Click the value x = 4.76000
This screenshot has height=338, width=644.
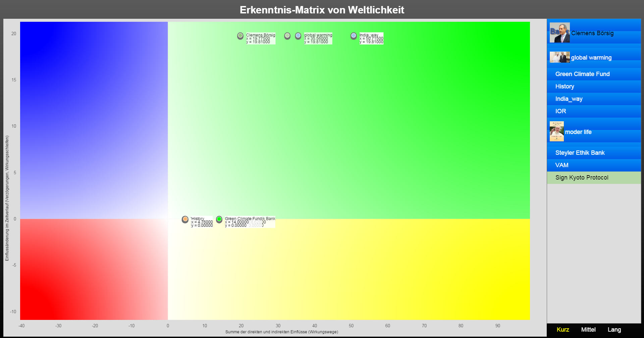point(202,222)
